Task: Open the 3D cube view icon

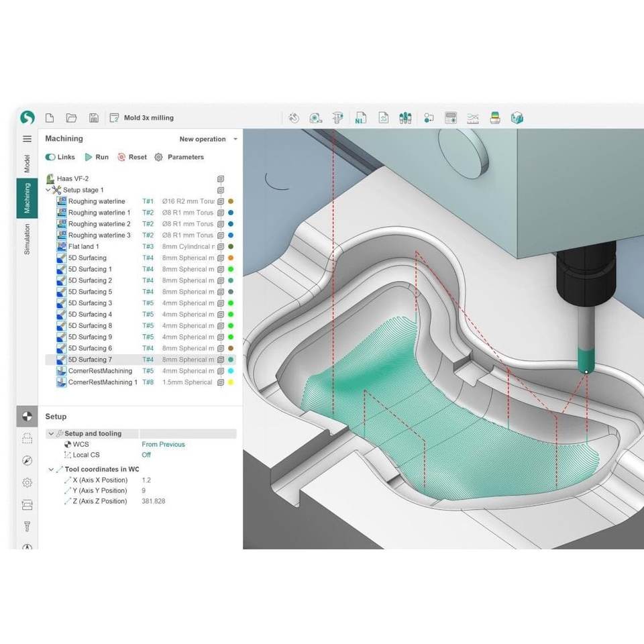Action: coord(517,118)
